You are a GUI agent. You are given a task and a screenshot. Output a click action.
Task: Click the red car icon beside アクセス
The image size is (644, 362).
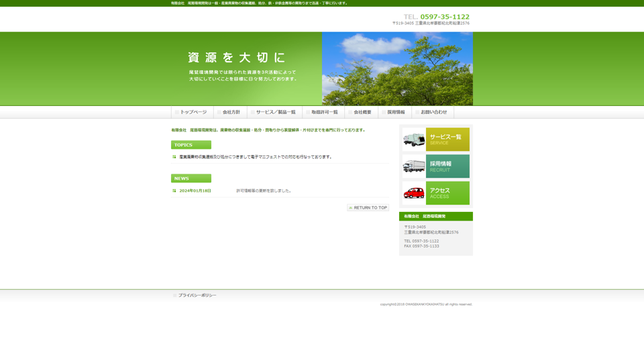point(414,193)
